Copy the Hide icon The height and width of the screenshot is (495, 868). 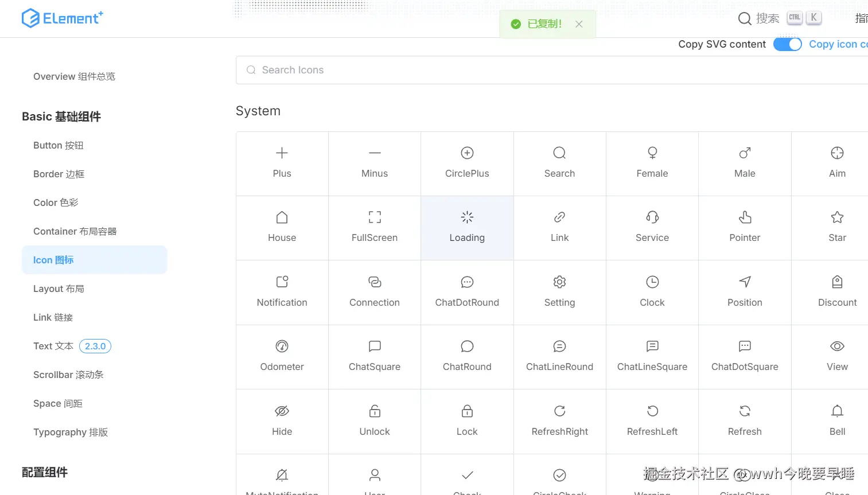(x=282, y=422)
